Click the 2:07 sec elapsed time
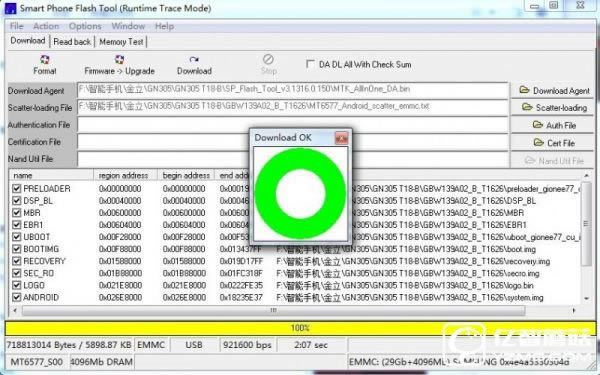The image size is (600, 375). coord(311,345)
